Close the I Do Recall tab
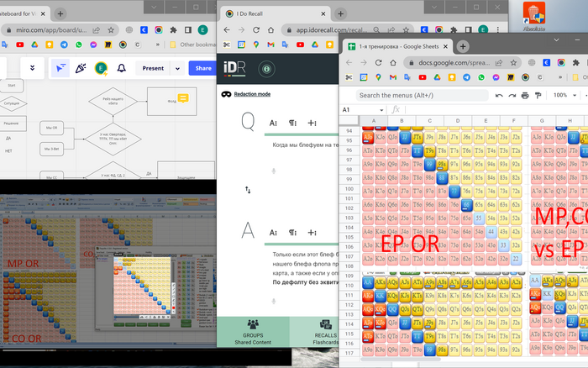Viewport: 588px width, 368px height. [x=323, y=14]
